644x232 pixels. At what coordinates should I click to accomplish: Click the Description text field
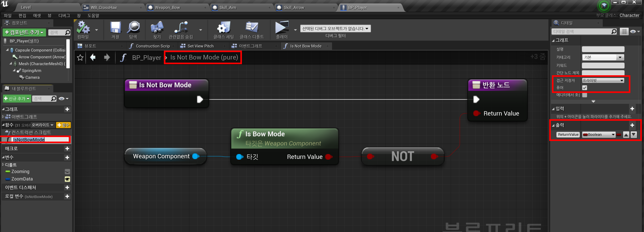[x=603, y=49]
